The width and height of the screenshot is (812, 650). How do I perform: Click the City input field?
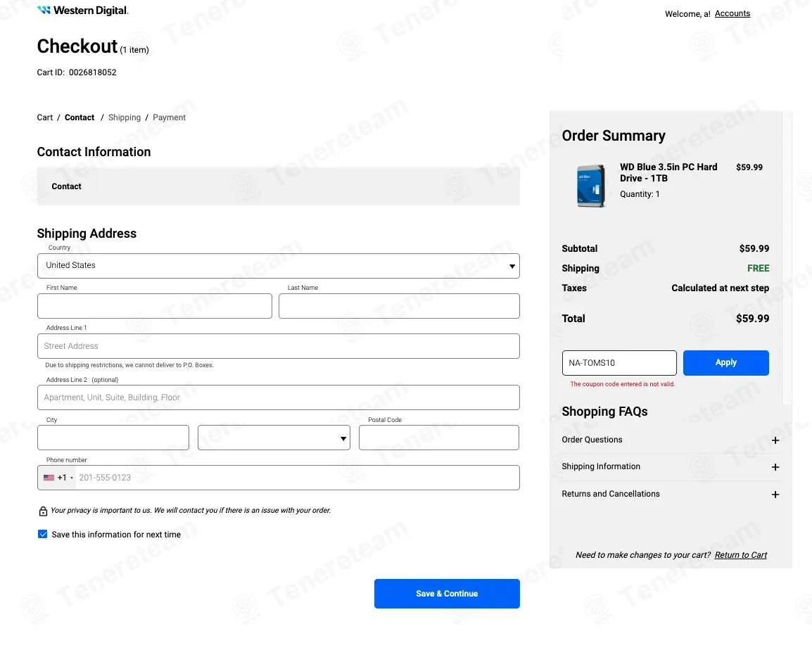(x=113, y=438)
